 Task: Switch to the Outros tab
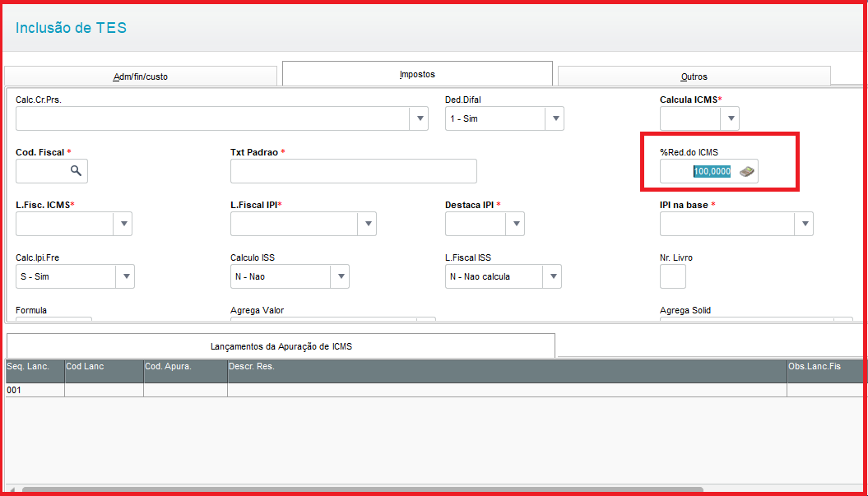pos(694,76)
